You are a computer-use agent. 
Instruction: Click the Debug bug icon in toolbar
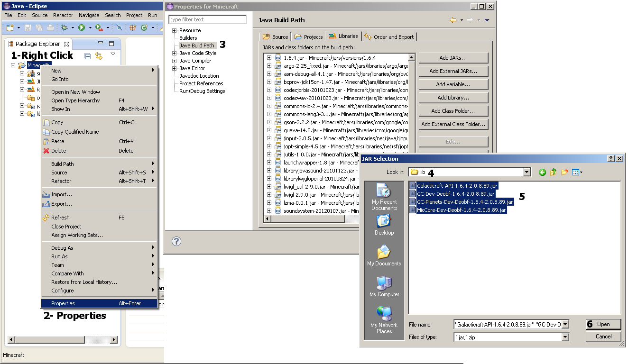[x=65, y=28]
